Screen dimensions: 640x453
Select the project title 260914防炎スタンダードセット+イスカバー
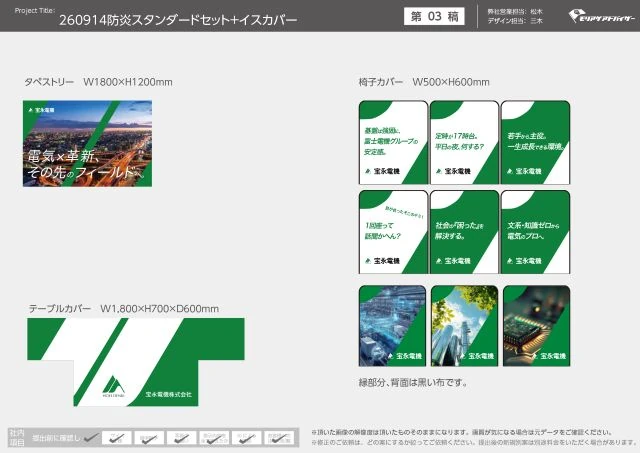click(178, 20)
